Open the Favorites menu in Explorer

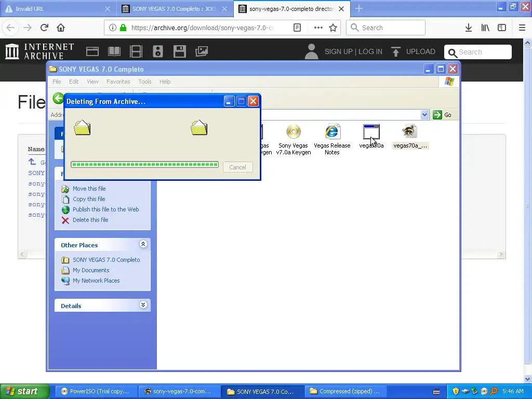(118, 82)
